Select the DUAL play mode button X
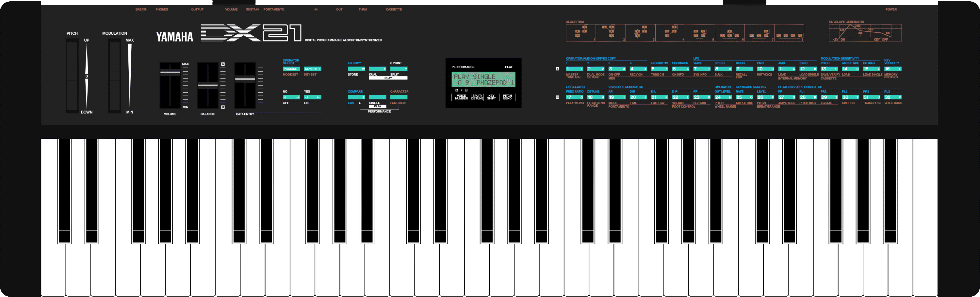This screenshot has height=297, width=980. click(378, 69)
